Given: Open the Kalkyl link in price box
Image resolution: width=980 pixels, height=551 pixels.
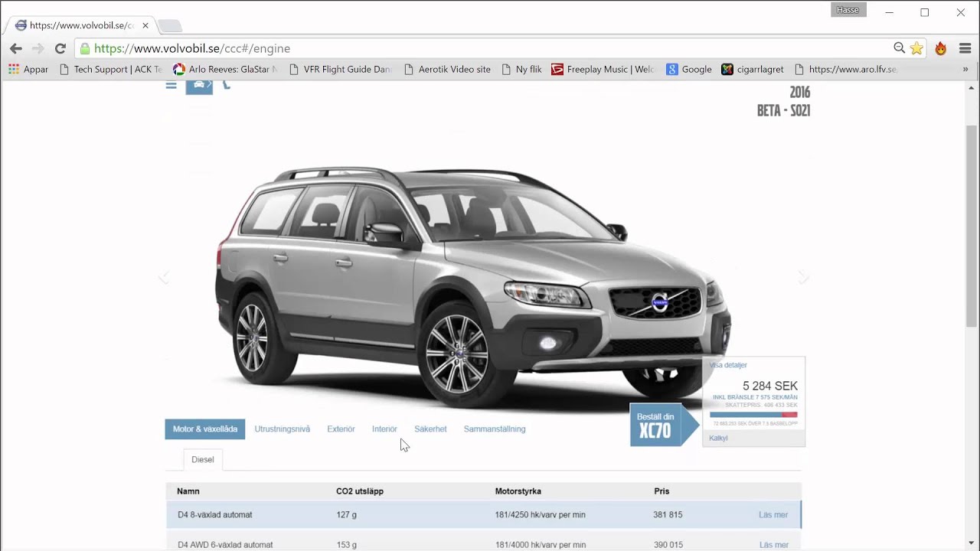Looking at the screenshot, I should (x=718, y=439).
